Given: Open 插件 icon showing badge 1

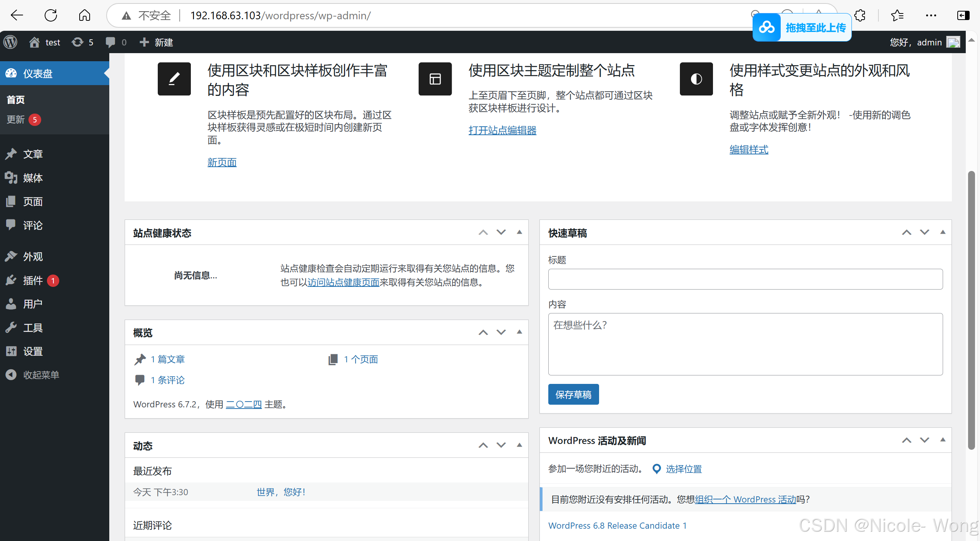Looking at the screenshot, I should pos(11,280).
